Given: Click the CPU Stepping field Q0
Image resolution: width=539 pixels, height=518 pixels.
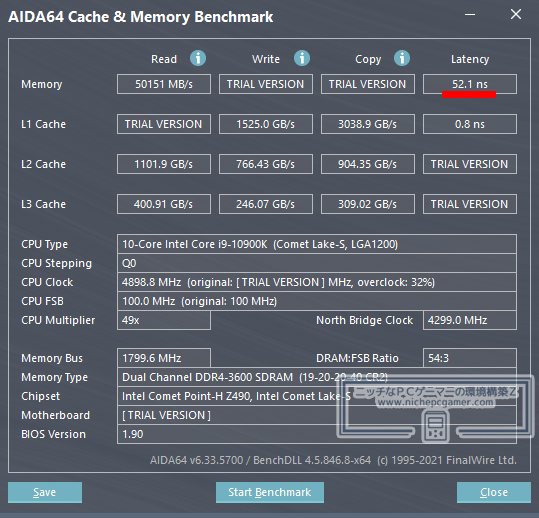Looking at the screenshot, I should 317,263.
